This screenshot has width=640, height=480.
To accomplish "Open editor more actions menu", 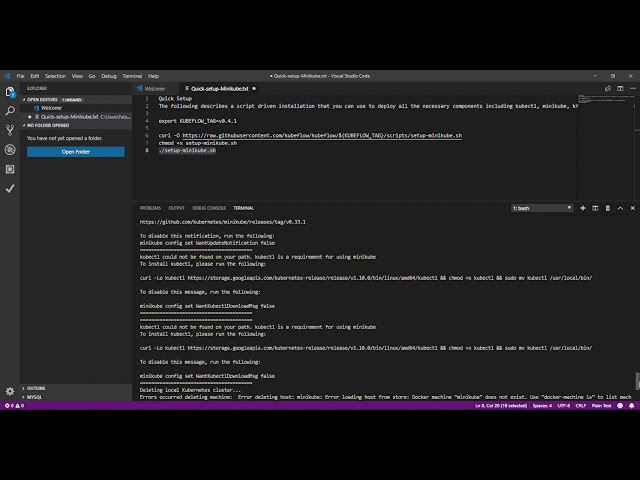I will (x=633, y=88).
